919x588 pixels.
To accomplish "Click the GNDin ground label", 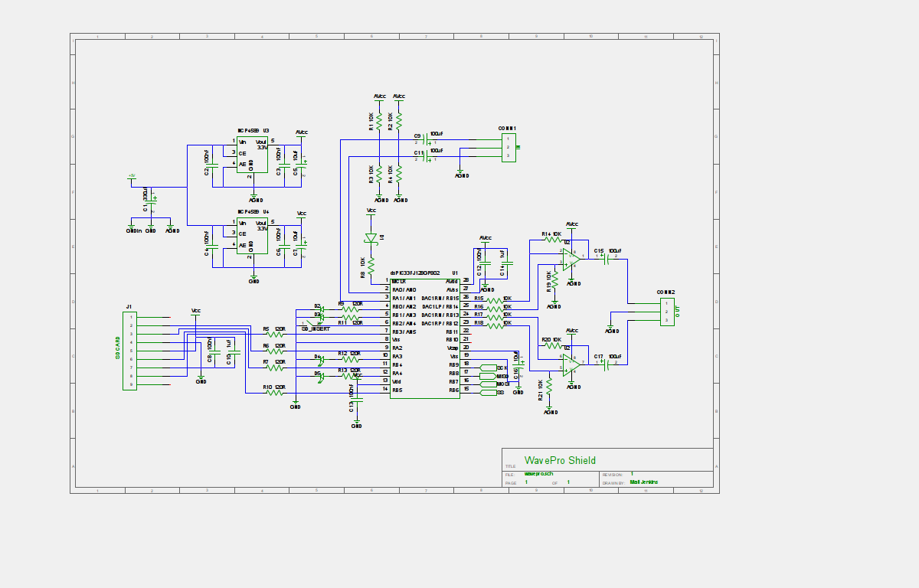I will (133, 230).
